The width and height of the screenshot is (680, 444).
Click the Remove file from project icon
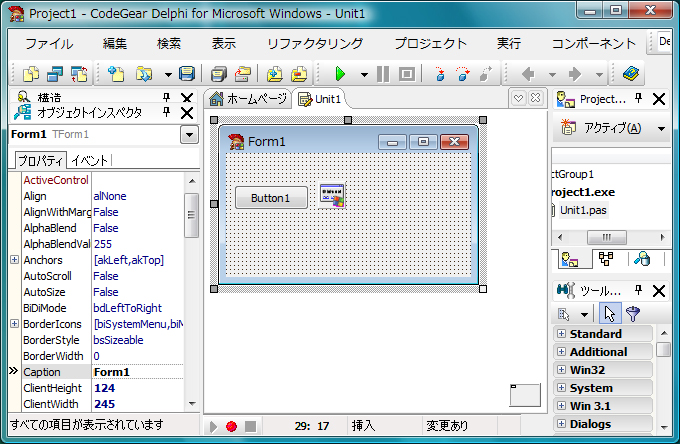click(299, 74)
